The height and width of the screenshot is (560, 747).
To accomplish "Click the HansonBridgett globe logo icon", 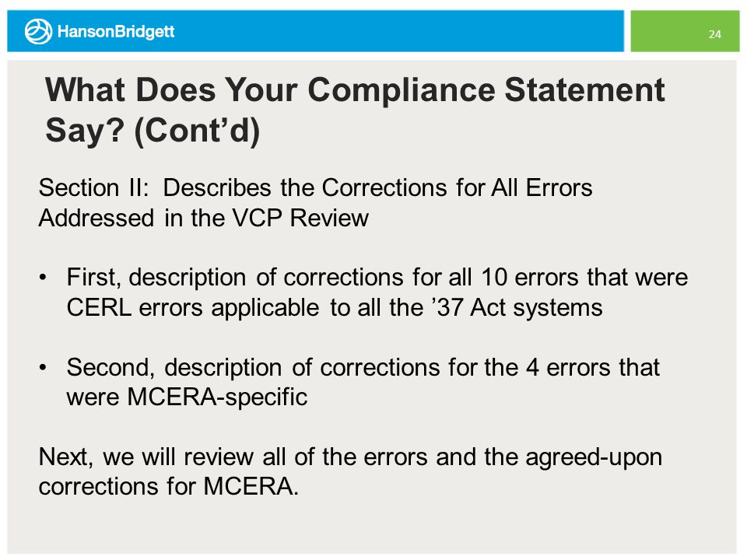I will click(38, 31).
